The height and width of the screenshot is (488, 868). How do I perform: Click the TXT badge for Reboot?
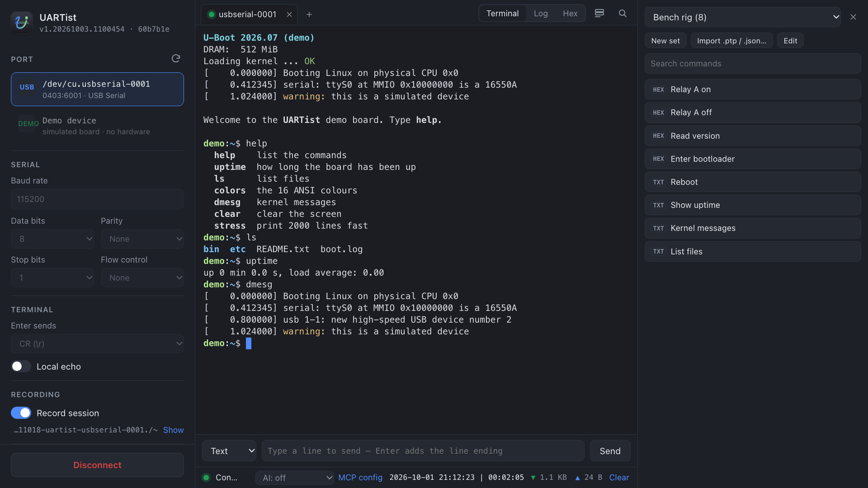[x=659, y=182]
